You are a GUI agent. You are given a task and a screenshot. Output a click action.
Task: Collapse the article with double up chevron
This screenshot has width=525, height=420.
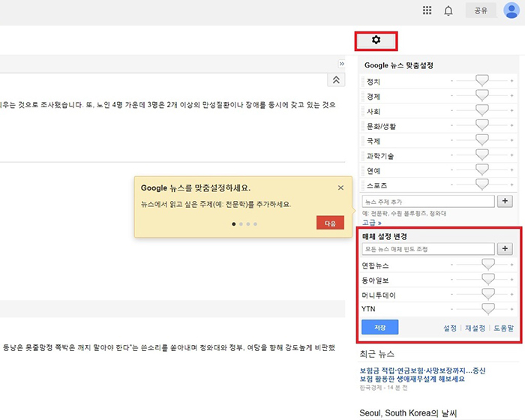coord(336,80)
